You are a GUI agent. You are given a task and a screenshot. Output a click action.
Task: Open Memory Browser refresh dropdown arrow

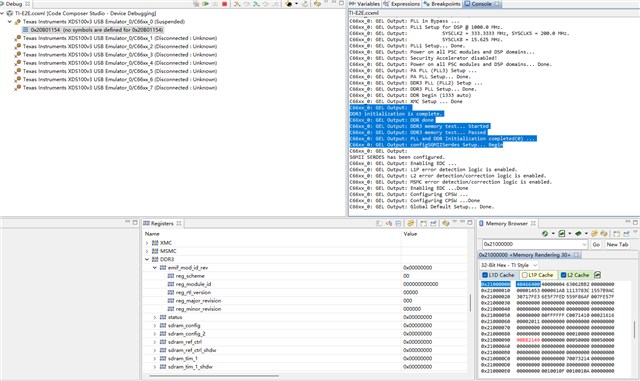tap(553, 234)
